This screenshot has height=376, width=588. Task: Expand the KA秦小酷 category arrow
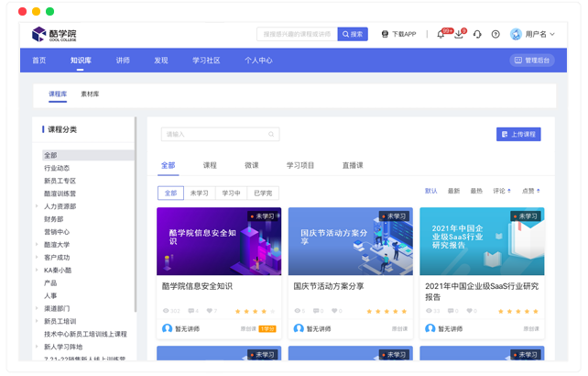click(37, 270)
